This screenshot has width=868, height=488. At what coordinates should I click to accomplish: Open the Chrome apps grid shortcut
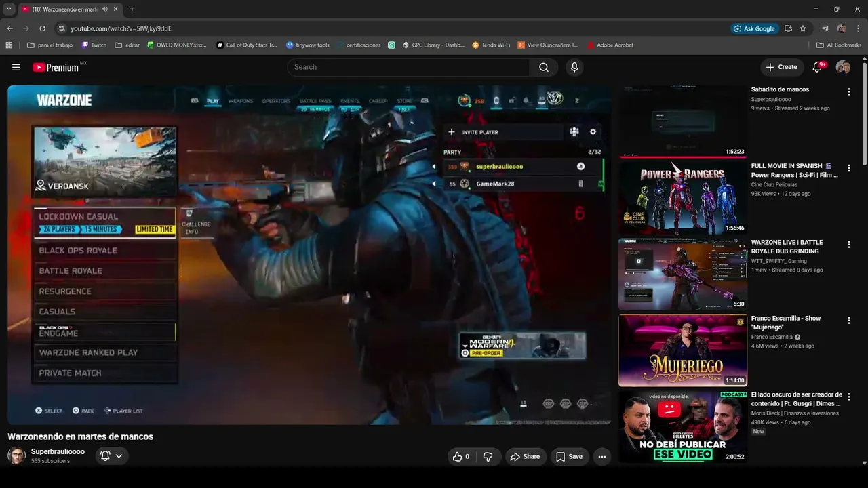(9, 45)
